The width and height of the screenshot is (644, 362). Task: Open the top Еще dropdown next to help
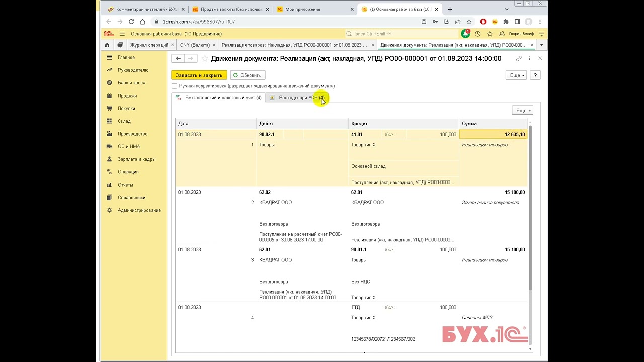pyautogui.click(x=516, y=75)
